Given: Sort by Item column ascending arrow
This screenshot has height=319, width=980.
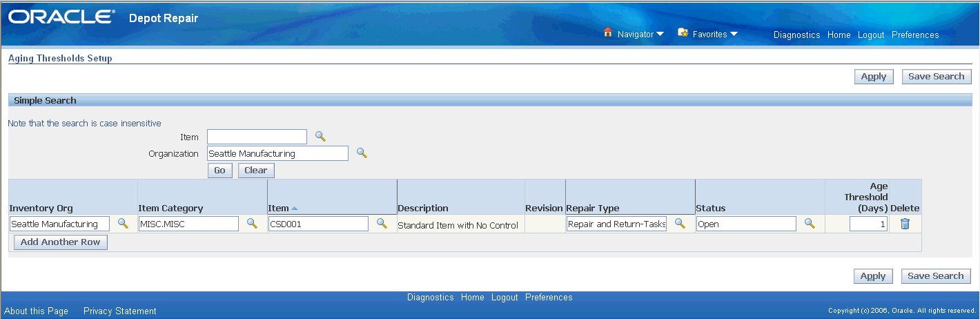Looking at the screenshot, I should [x=295, y=208].
